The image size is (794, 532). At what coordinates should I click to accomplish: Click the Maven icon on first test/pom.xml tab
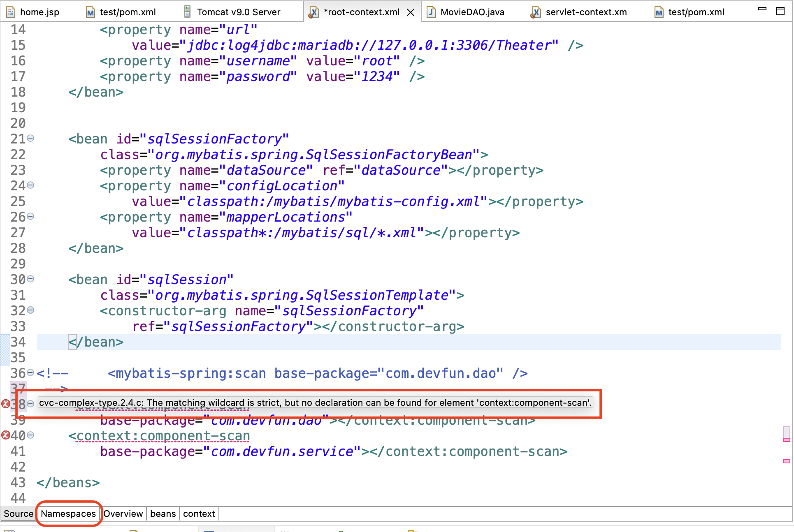pyautogui.click(x=90, y=12)
